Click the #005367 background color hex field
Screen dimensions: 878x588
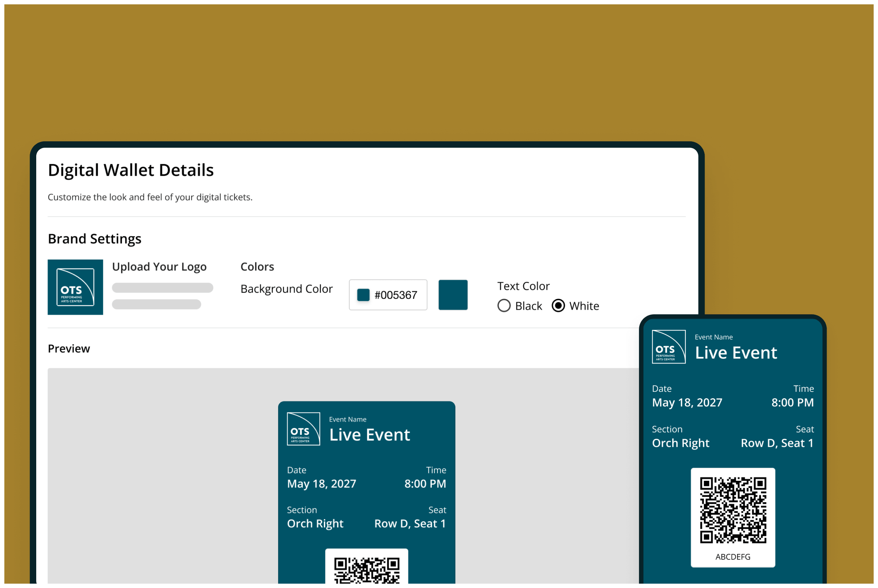click(388, 295)
